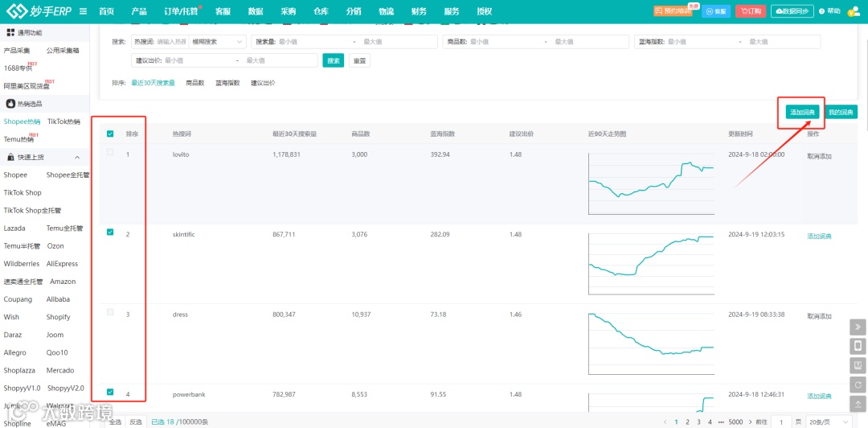Open the 20条/页 page size dropdown
Image resolution: width=868 pixels, height=428 pixels.
828,422
